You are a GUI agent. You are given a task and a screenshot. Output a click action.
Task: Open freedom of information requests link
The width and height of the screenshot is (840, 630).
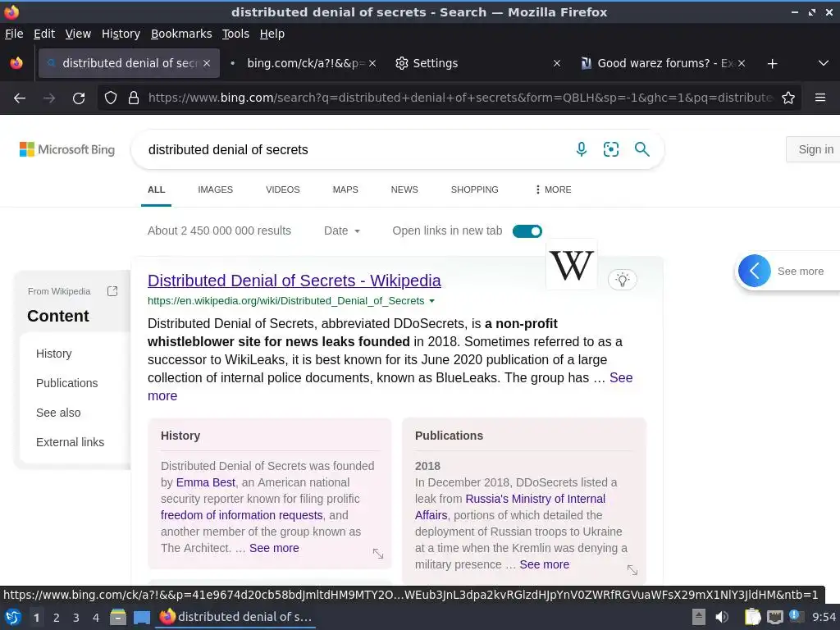[x=242, y=515]
